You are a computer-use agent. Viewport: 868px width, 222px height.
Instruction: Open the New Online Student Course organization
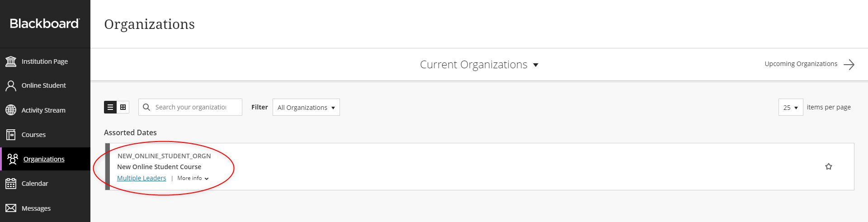[159, 167]
